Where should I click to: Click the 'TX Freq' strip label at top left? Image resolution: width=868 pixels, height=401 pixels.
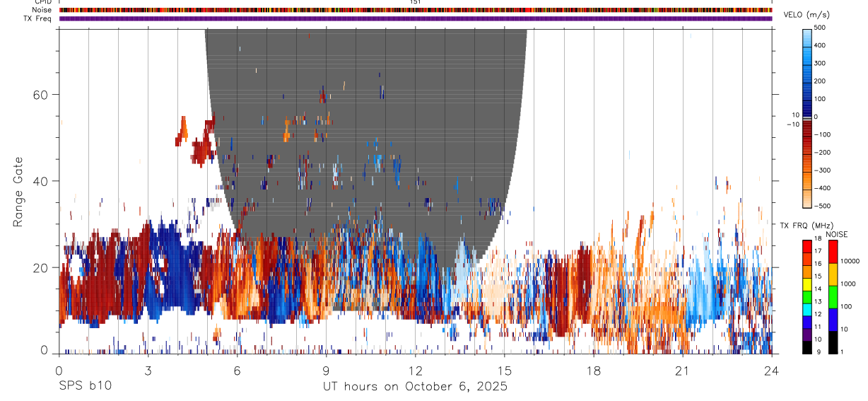tap(38, 18)
